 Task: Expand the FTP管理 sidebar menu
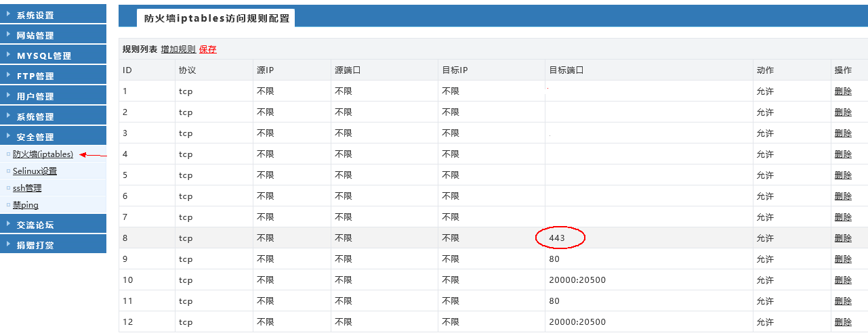click(53, 75)
